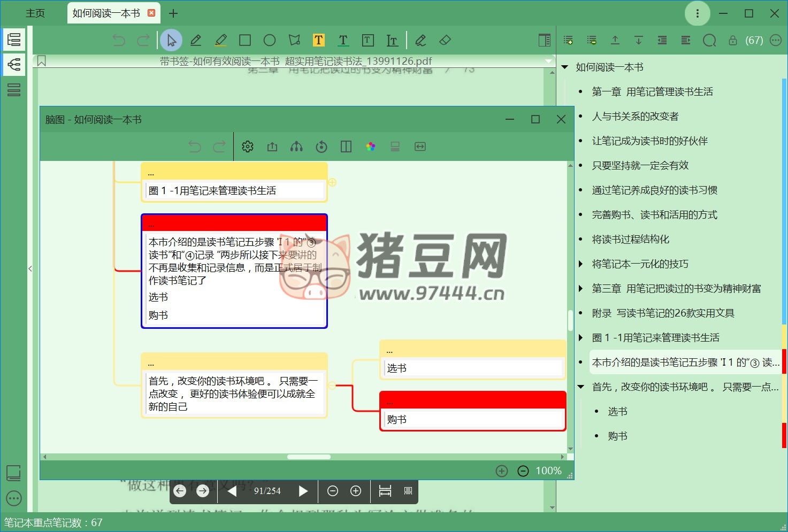The image size is (788, 532).
Task: Open the mind map color theme picker
Action: (371, 147)
